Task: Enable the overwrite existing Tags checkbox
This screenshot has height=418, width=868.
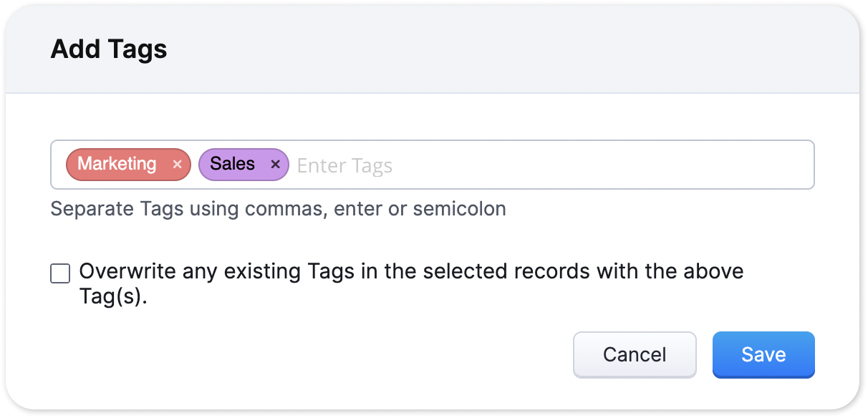Action: click(60, 273)
